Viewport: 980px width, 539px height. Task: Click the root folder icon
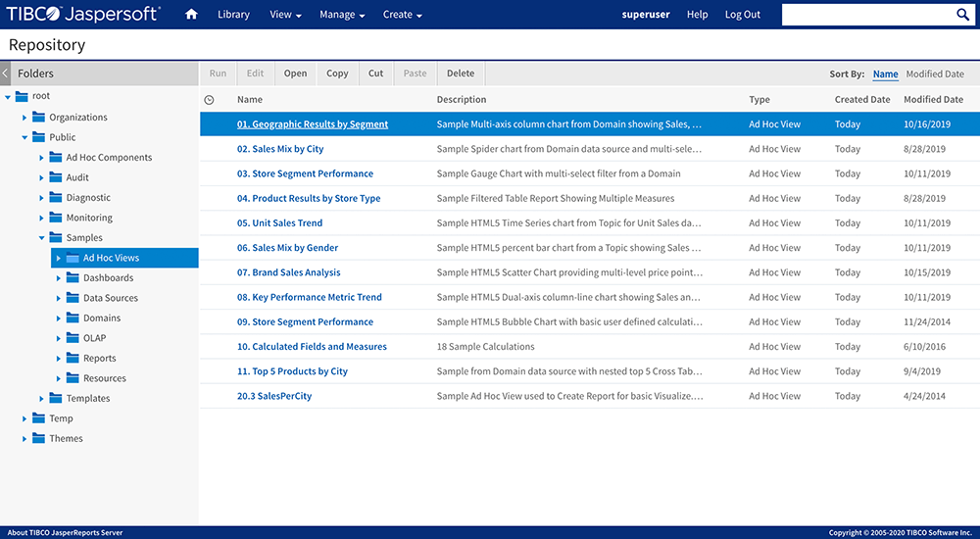(22, 96)
